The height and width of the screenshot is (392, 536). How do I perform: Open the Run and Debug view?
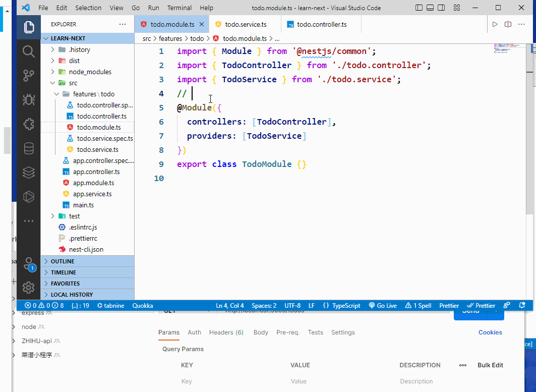[x=28, y=99]
